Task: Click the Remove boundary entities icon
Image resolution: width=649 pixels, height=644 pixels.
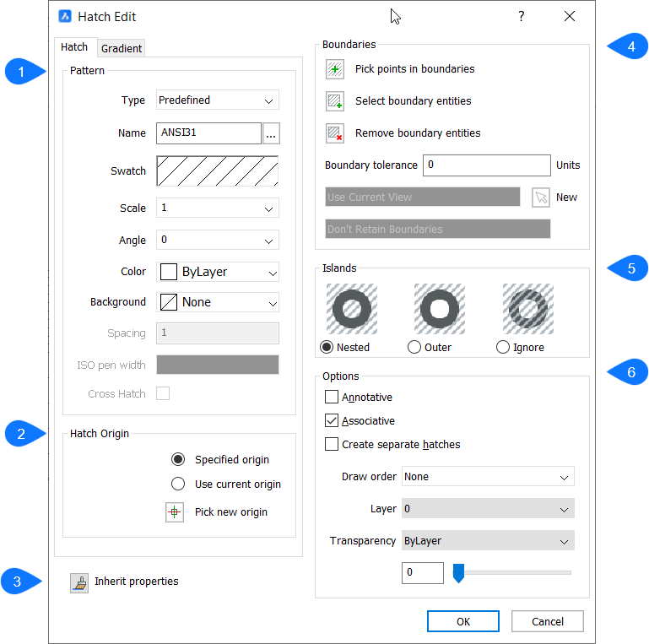Action: pos(335,133)
